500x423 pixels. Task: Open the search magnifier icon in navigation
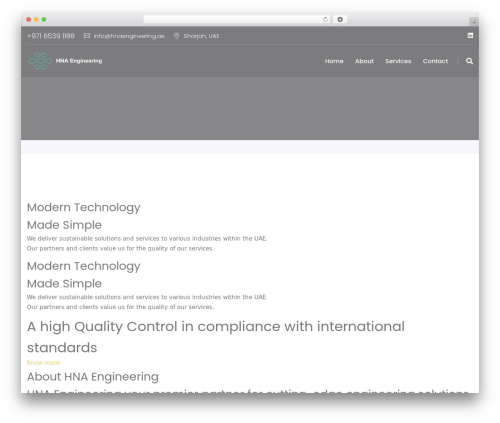[x=469, y=61]
